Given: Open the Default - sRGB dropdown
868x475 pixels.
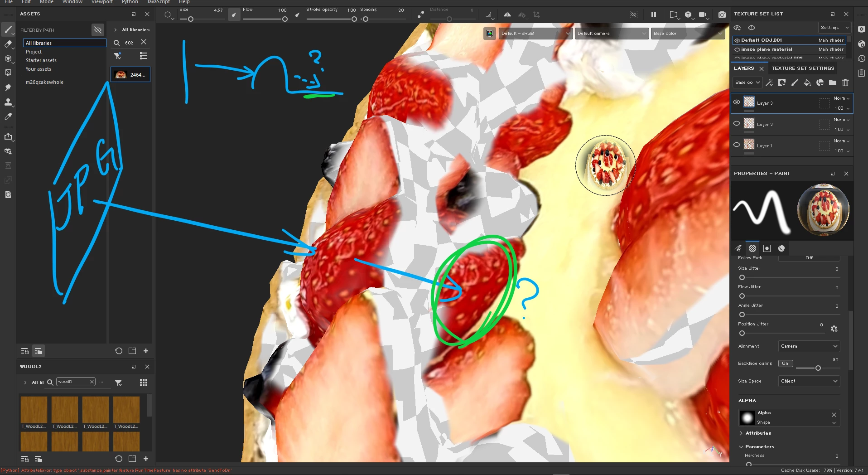Looking at the screenshot, I should click(535, 34).
